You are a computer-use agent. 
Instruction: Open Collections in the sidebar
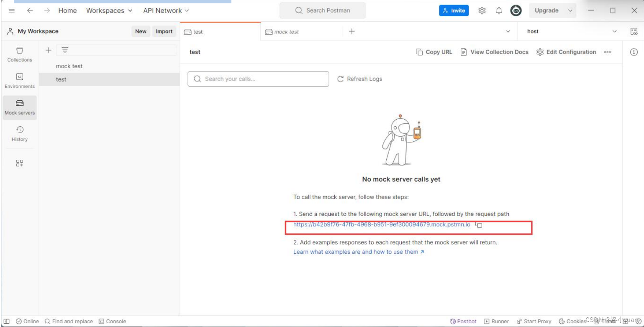pos(20,54)
